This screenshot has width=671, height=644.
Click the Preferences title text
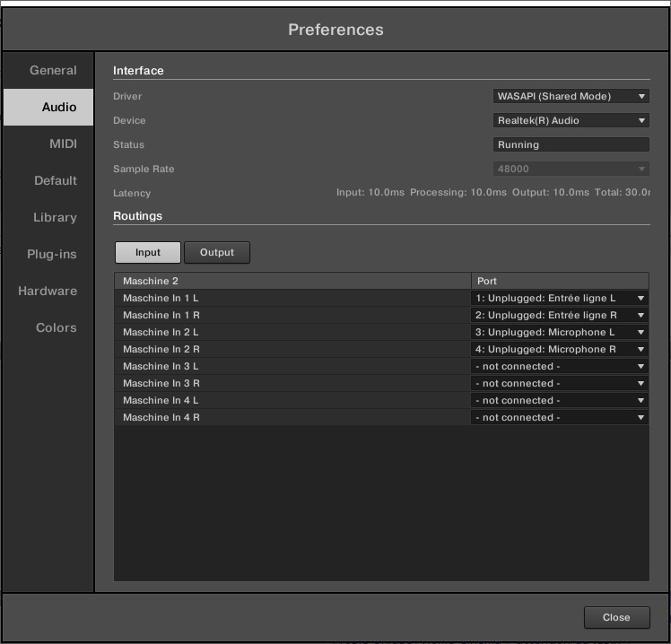tap(335, 30)
